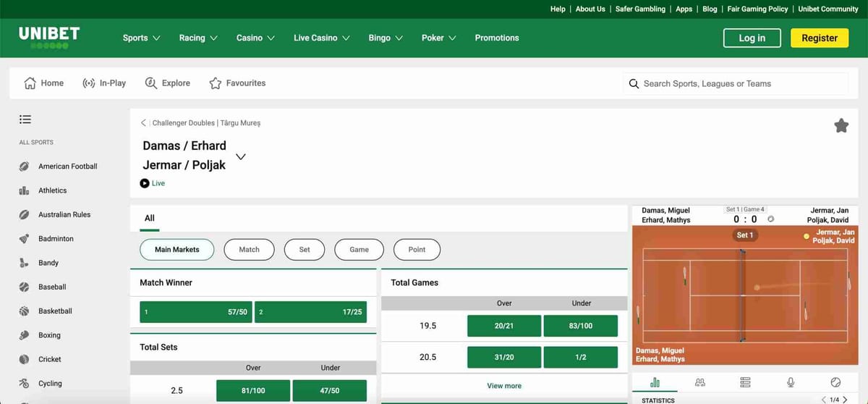Select Under 2.5 sets at 47/50

(330, 391)
